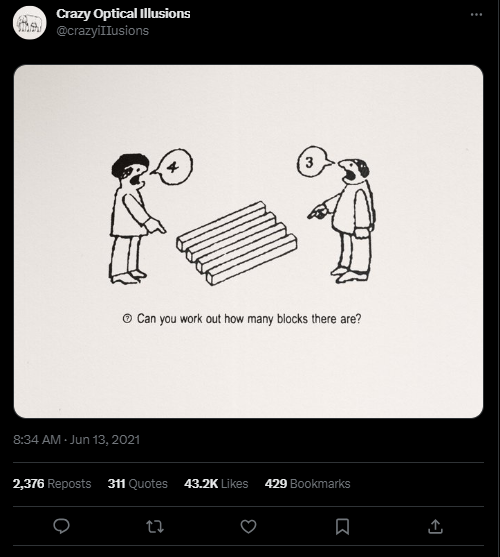The height and width of the screenshot is (557, 500).
Task: Click the caption asking how many blocks
Action: (x=242, y=319)
